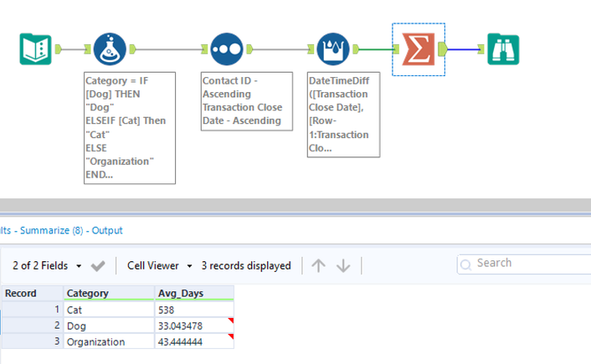Image resolution: width=591 pixels, height=364 pixels.
Task: Select the Input Data tool on canvas
Action: (x=35, y=49)
